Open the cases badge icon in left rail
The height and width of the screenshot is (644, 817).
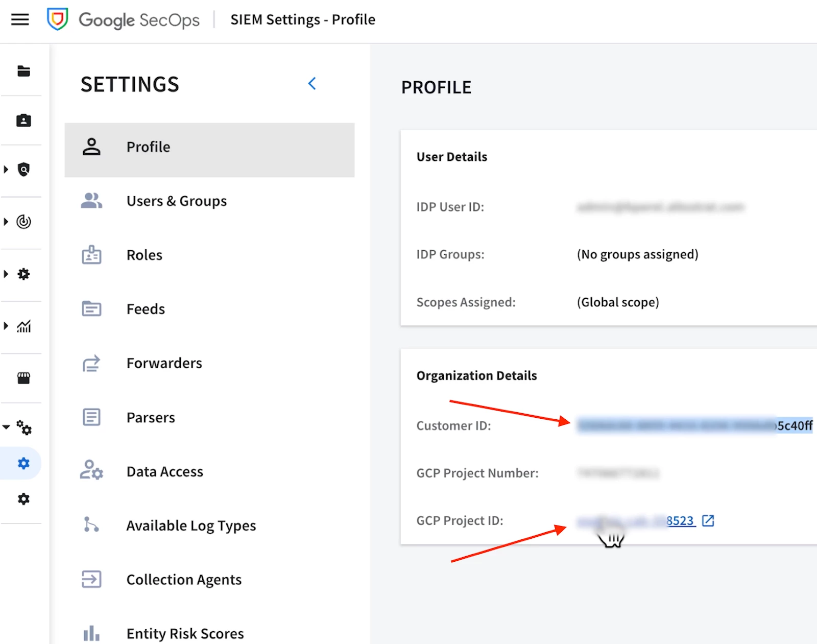click(x=23, y=121)
